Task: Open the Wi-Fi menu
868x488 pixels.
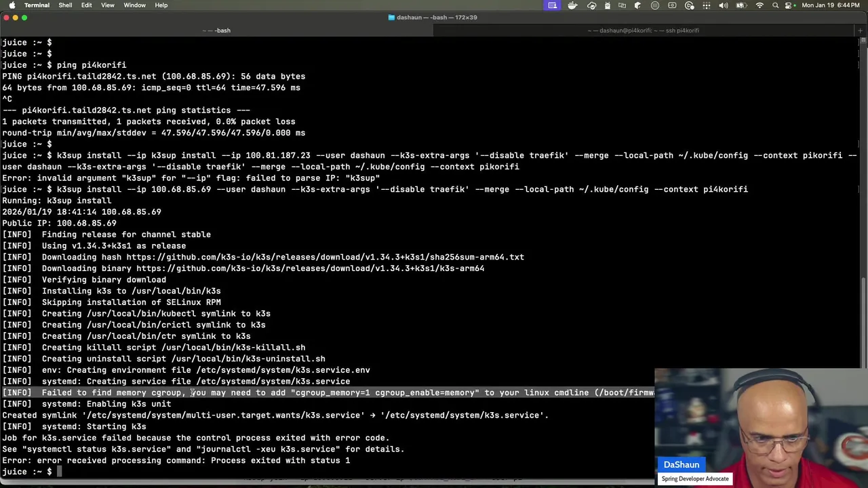Action: click(x=759, y=5)
